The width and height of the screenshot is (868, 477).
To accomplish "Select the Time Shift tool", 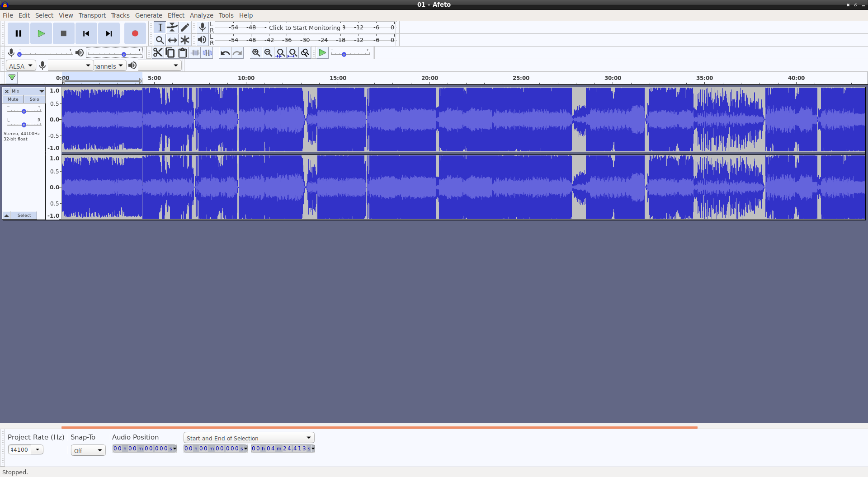I will [172, 40].
